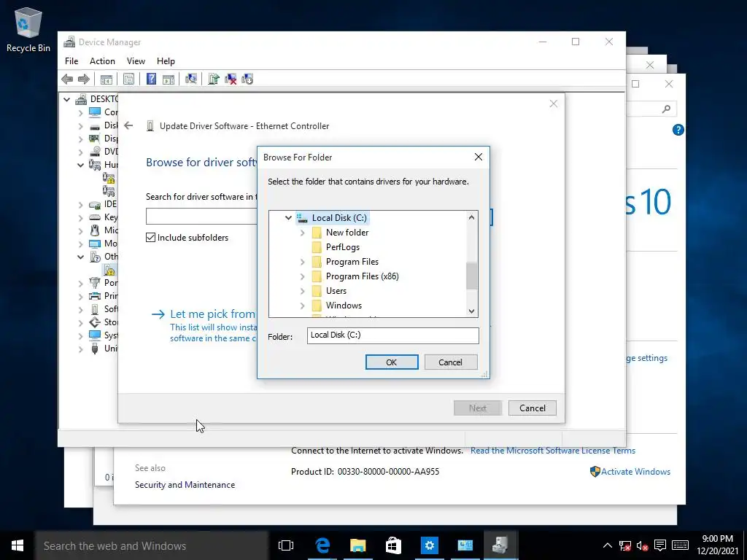
Task: Open Security and Maintenance link
Action: click(x=185, y=485)
